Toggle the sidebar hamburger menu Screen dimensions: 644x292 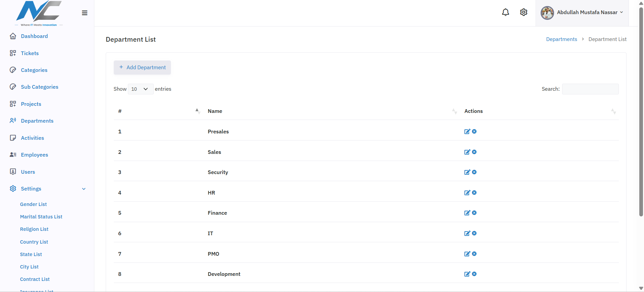[85, 13]
